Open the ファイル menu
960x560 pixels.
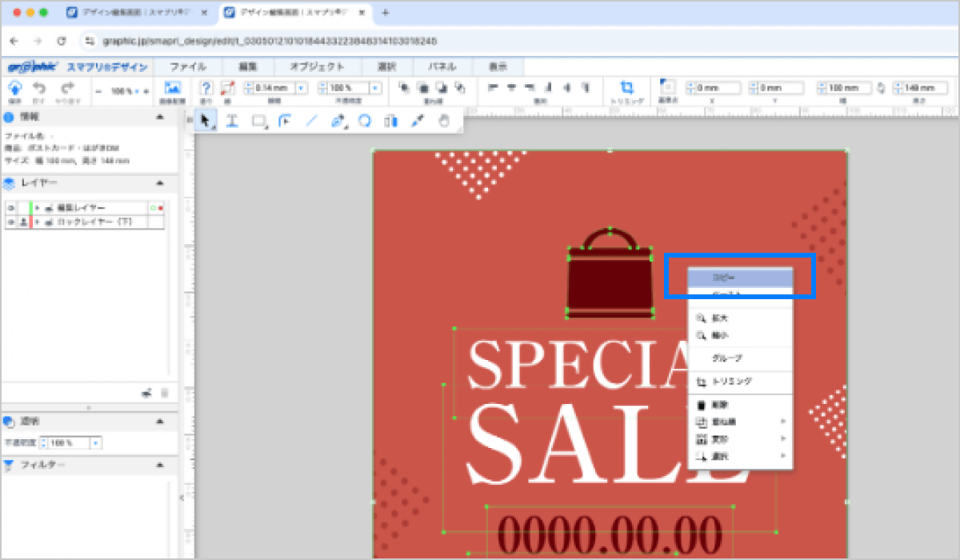click(188, 67)
